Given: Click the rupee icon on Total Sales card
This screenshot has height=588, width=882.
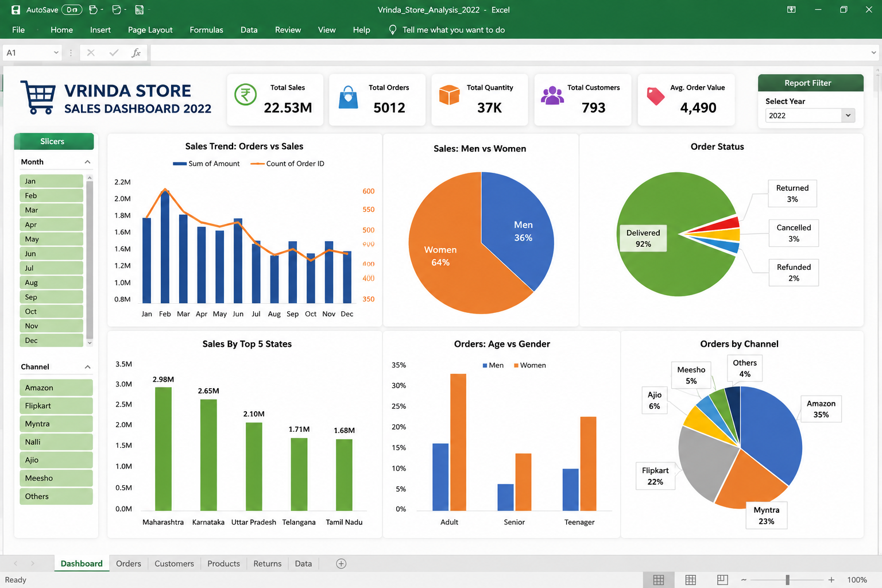Looking at the screenshot, I should point(246,94).
